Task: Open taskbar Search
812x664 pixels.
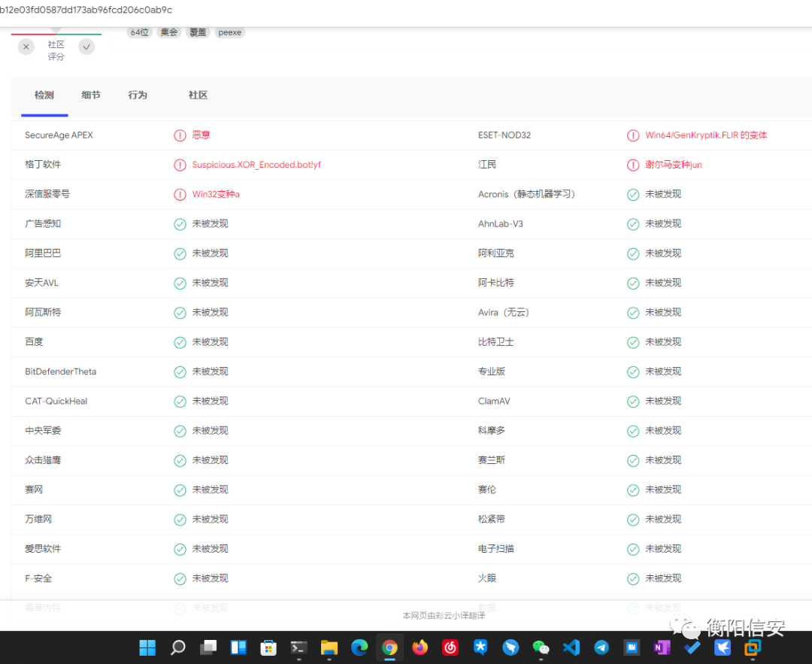Action: pyautogui.click(x=177, y=647)
